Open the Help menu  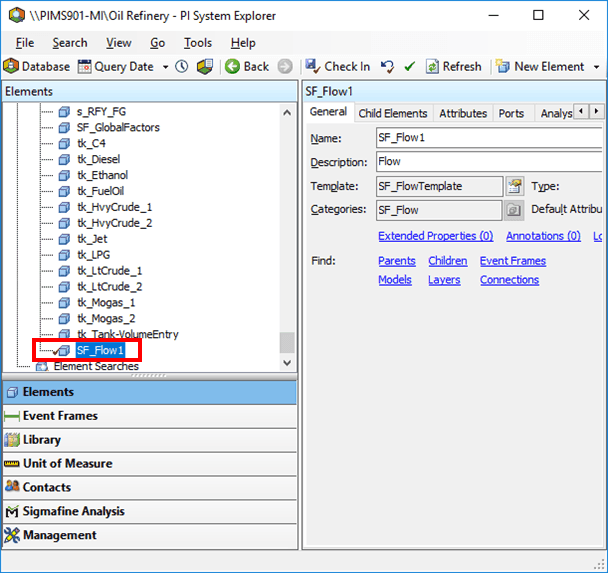[x=243, y=43]
